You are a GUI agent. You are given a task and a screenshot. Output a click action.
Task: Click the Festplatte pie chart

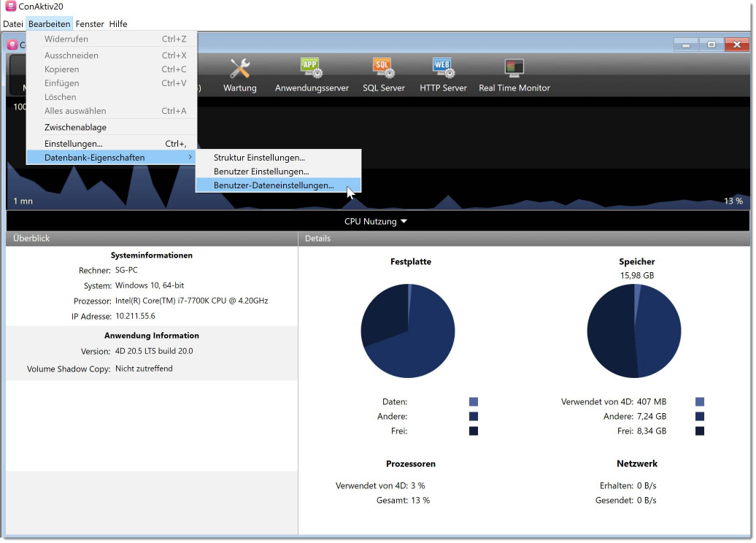click(x=409, y=331)
